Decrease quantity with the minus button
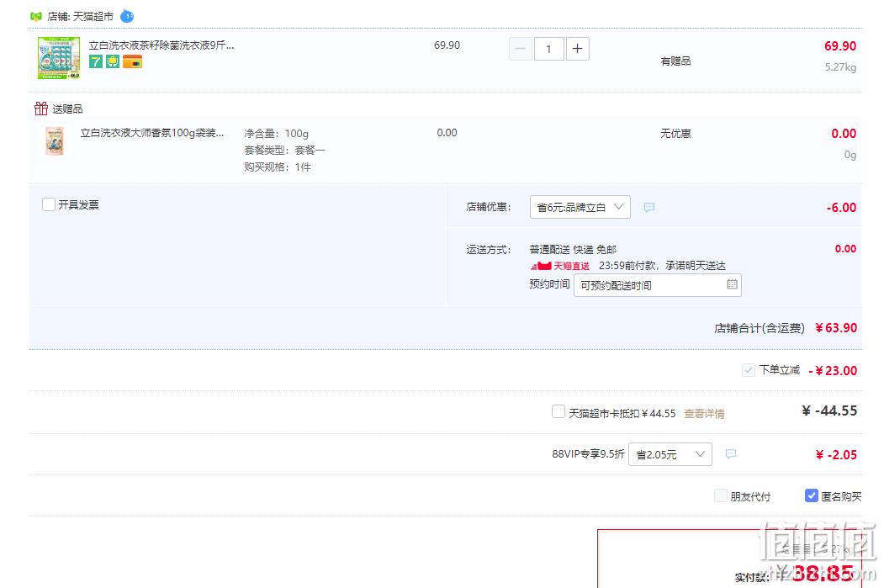This screenshot has height=588, width=884. point(520,49)
